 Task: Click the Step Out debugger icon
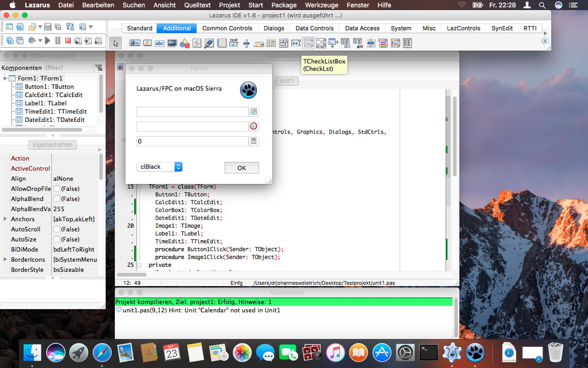click(x=98, y=40)
